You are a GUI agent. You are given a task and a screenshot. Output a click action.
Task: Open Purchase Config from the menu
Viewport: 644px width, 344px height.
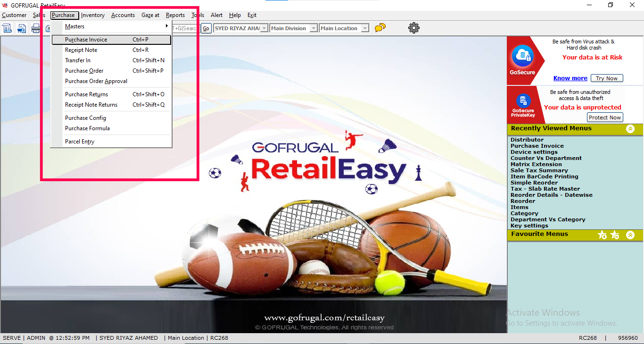click(x=111, y=118)
